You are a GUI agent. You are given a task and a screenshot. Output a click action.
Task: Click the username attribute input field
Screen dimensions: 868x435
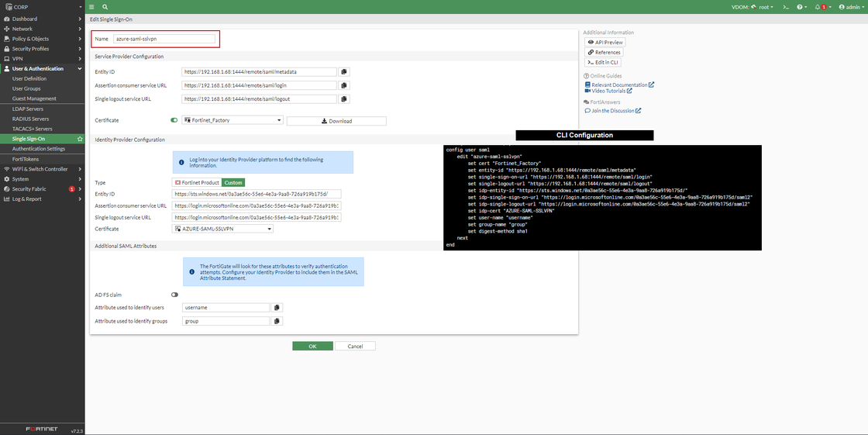[x=226, y=308]
